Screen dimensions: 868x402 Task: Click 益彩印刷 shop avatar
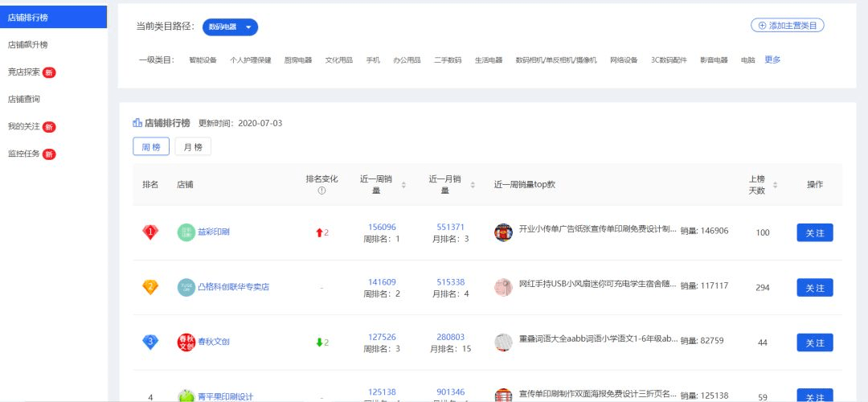[x=186, y=232]
